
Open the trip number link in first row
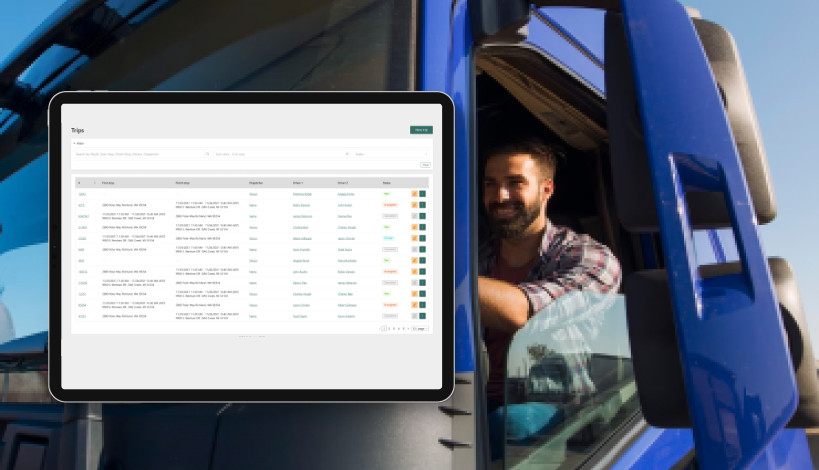[x=82, y=194]
